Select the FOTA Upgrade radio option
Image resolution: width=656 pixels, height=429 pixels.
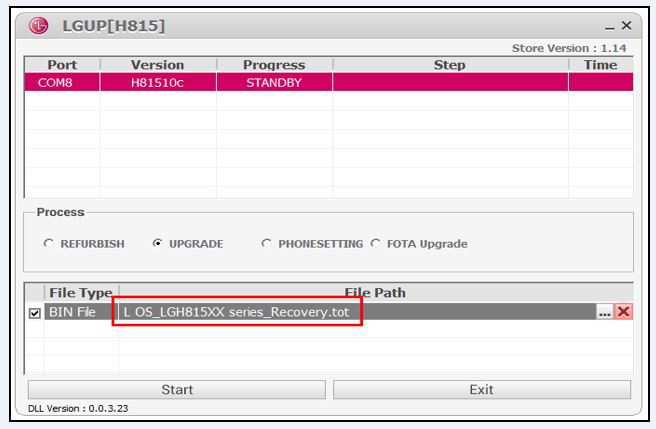pyautogui.click(x=375, y=243)
